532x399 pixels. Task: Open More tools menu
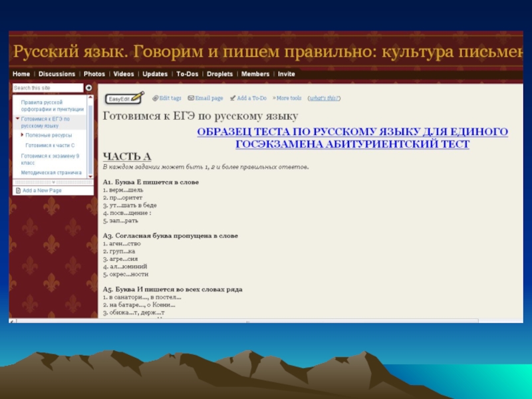(287, 98)
